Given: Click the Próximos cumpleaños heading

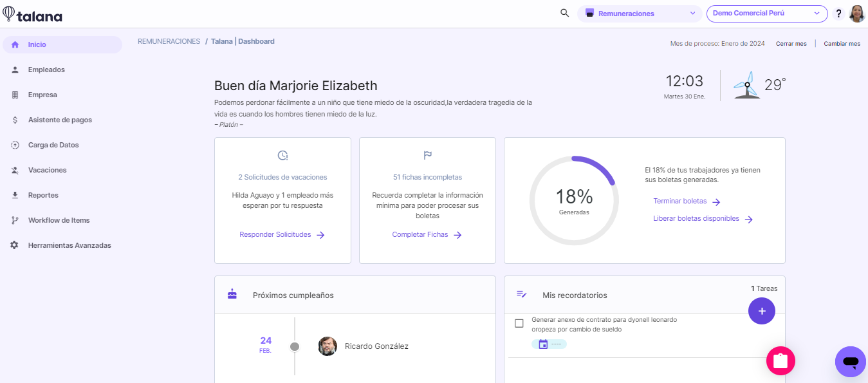Looking at the screenshot, I should (x=293, y=295).
